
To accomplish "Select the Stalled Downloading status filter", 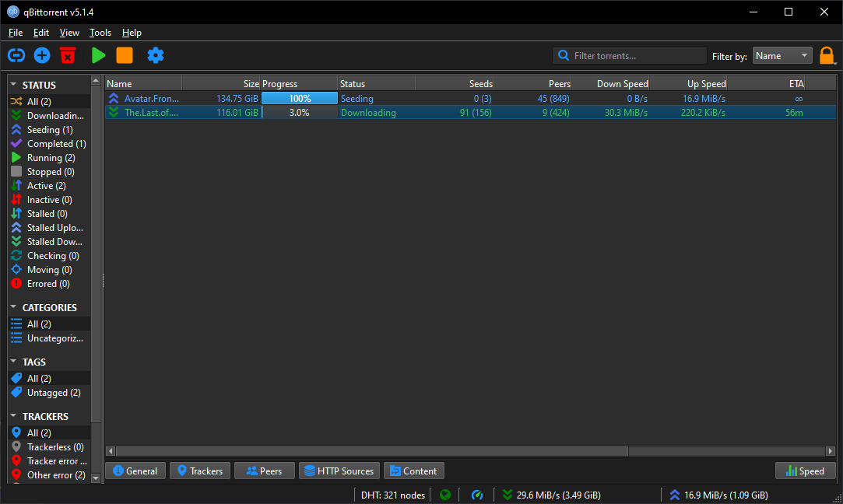I will tap(49, 241).
